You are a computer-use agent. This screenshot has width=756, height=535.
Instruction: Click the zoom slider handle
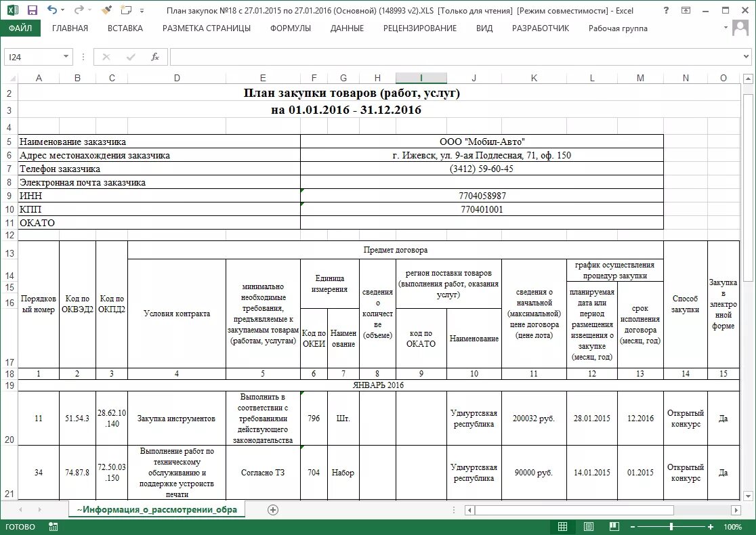671,527
